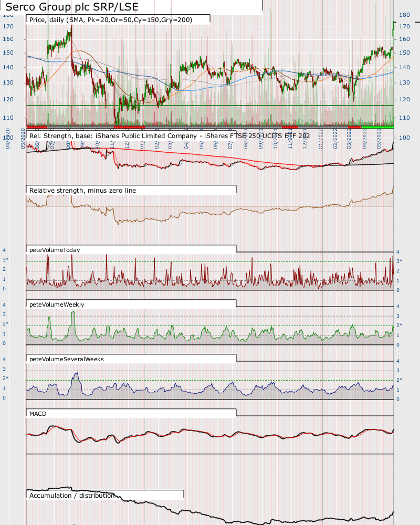This screenshot has height=525, width=420.
Task: Click the 'peteVolumeToday' panel label
Action: (x=55, y=250)
